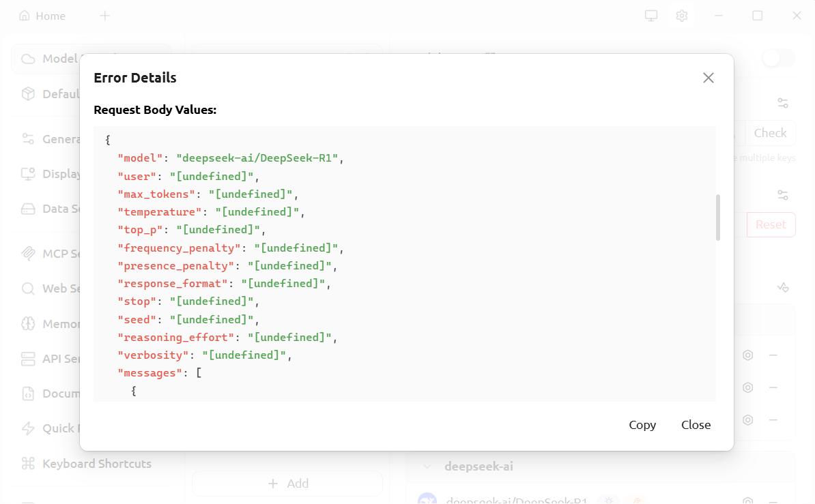Click the monitor icon in title bar
This screenshot has height=504, width=815.
coord(651,16)
